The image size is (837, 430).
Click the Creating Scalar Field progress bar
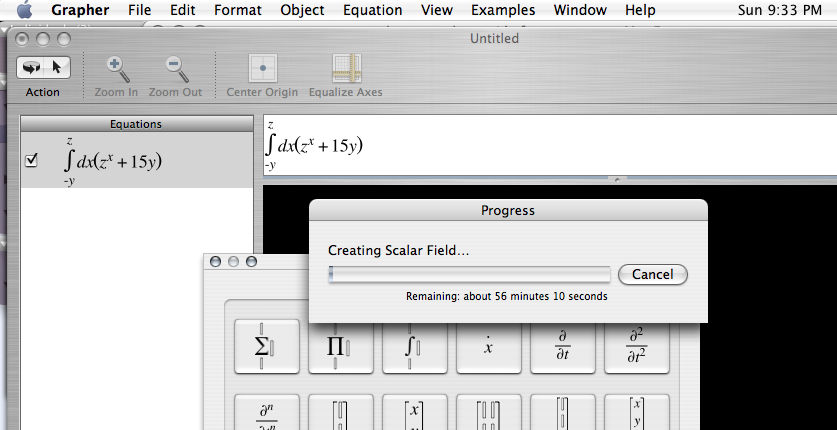[x=469, y=274]
